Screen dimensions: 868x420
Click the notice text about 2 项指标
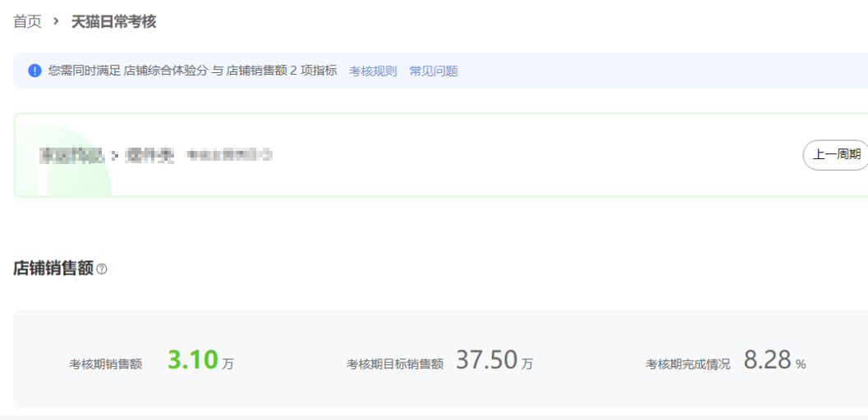[x=193, y=71]
